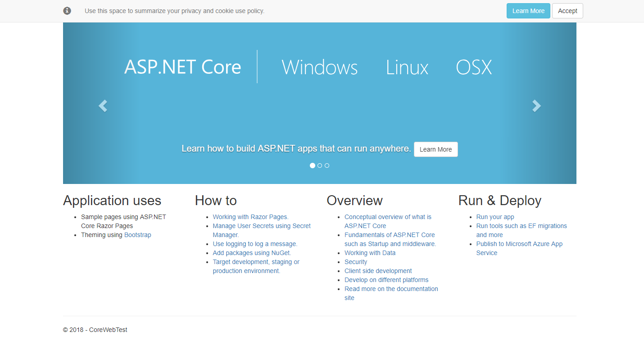
Task: Accept the cookie policy
Action: [x=567, y=11]
